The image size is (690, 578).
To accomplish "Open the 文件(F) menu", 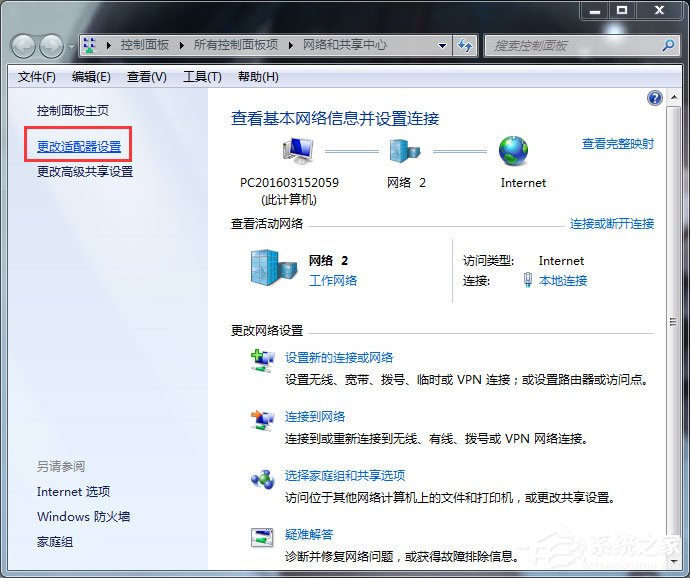I will pyautogui.click(x=37, y=77).
